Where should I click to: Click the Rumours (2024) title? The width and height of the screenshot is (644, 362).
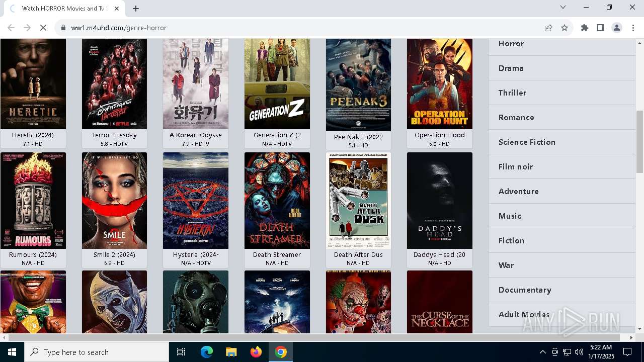click(33, 254)
